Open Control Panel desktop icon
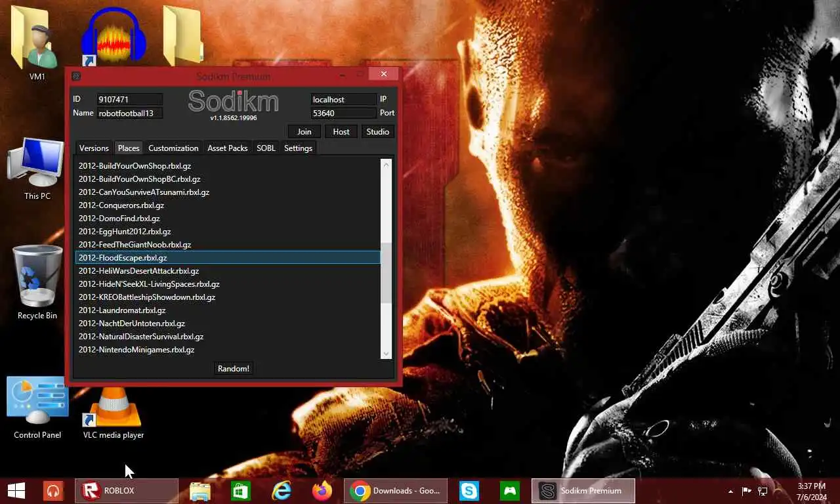Image resolution: width=840 pixels, height=504 pixels. [37, 408]
